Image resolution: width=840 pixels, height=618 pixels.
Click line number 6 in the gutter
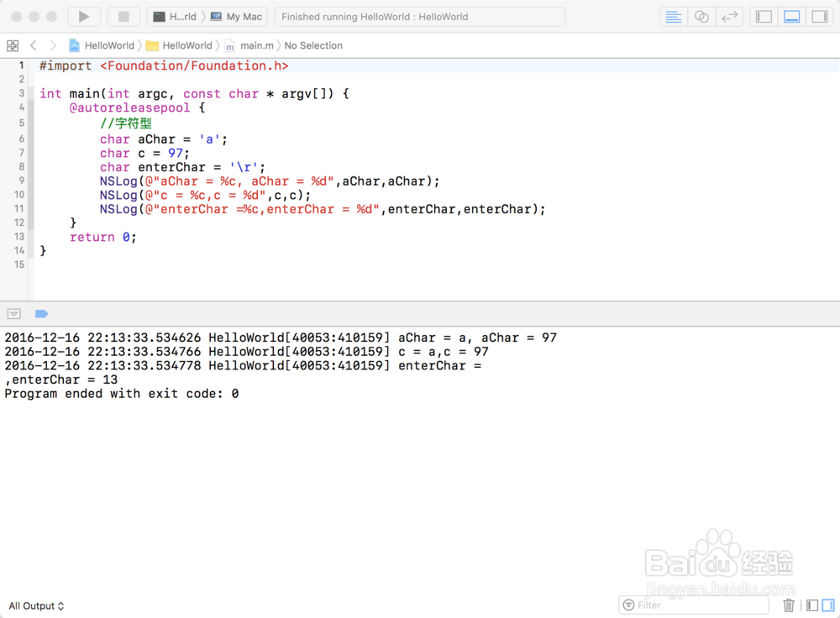22,139
